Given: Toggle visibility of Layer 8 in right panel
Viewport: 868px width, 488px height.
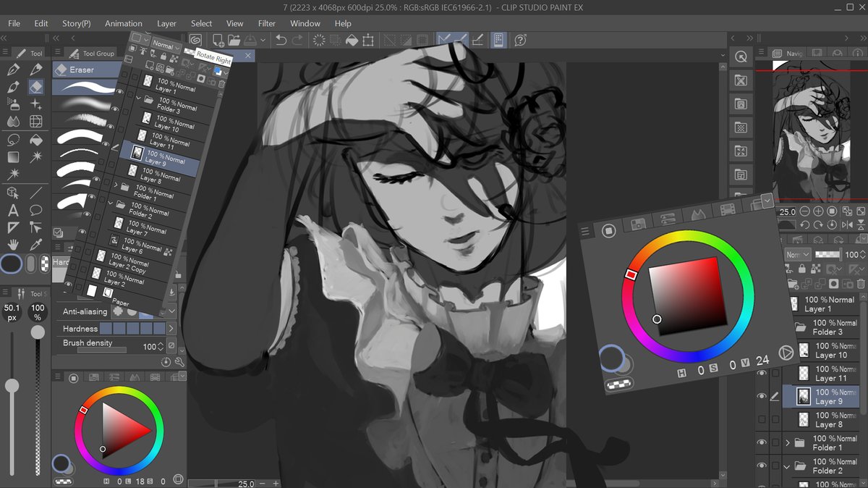Looking at the screenshot, I should pos(762,419).
